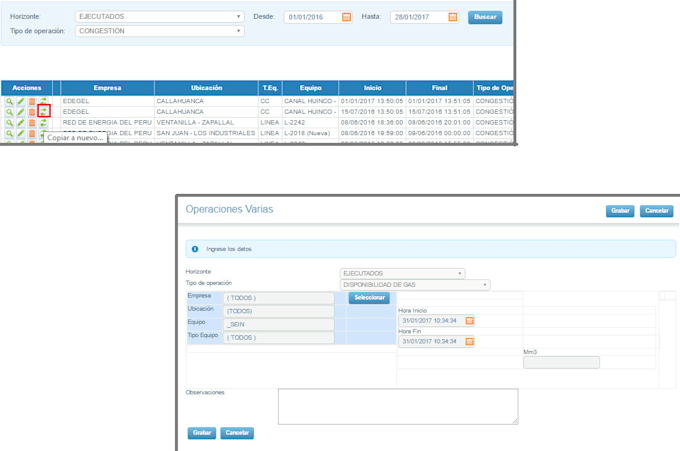Screen dimensions: 680x451
Task: Open the Horizonte filter dropdown in search bar
Action: click(160, 16)
